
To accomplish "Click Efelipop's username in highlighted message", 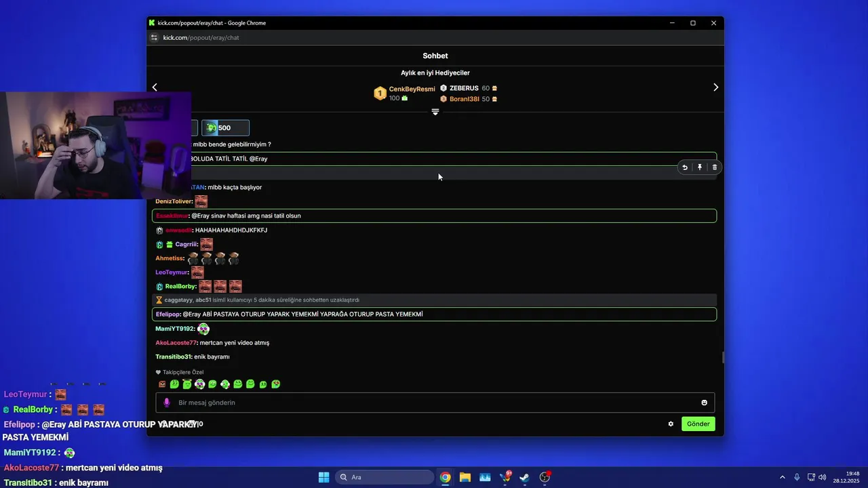I will (x=167, y=314).
